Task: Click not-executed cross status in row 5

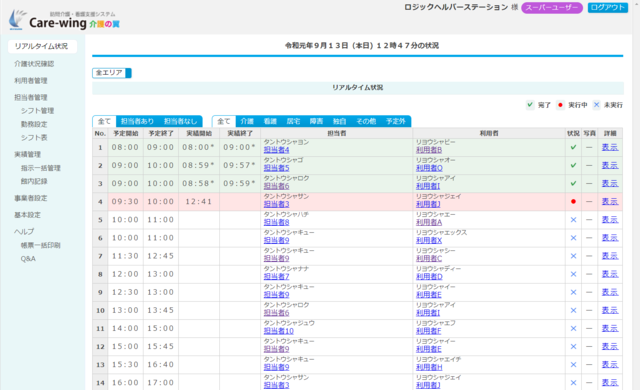Action: point(573,219)
